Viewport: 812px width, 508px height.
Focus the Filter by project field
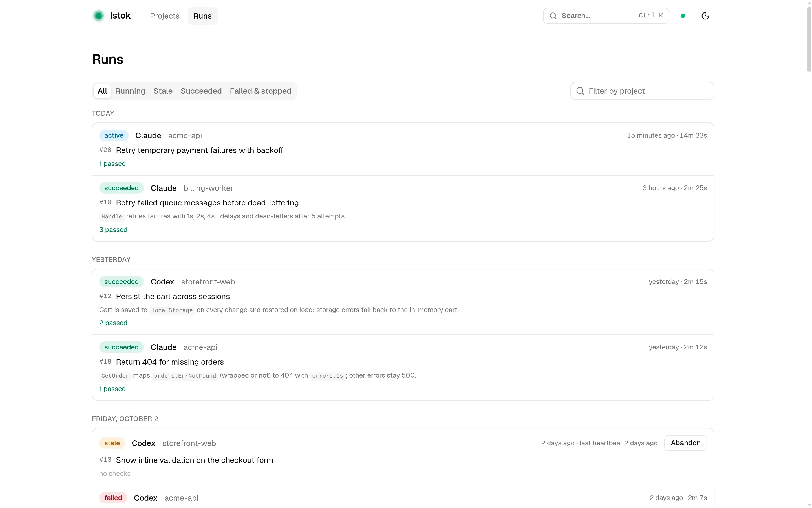642,91
